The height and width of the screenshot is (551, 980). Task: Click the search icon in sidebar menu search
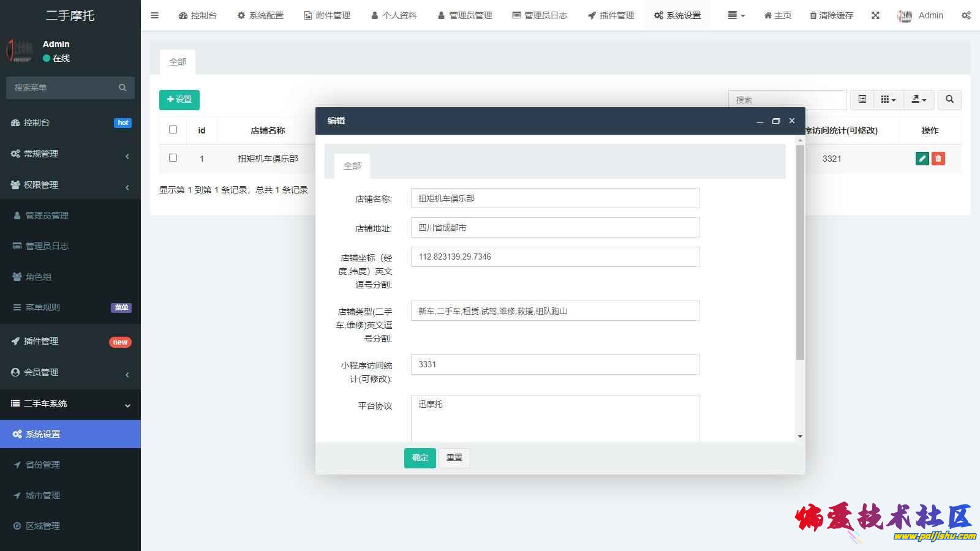123,88
